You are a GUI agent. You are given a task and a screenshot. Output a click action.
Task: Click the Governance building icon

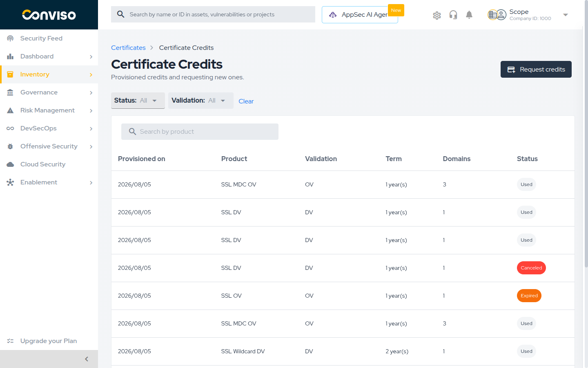10,92
